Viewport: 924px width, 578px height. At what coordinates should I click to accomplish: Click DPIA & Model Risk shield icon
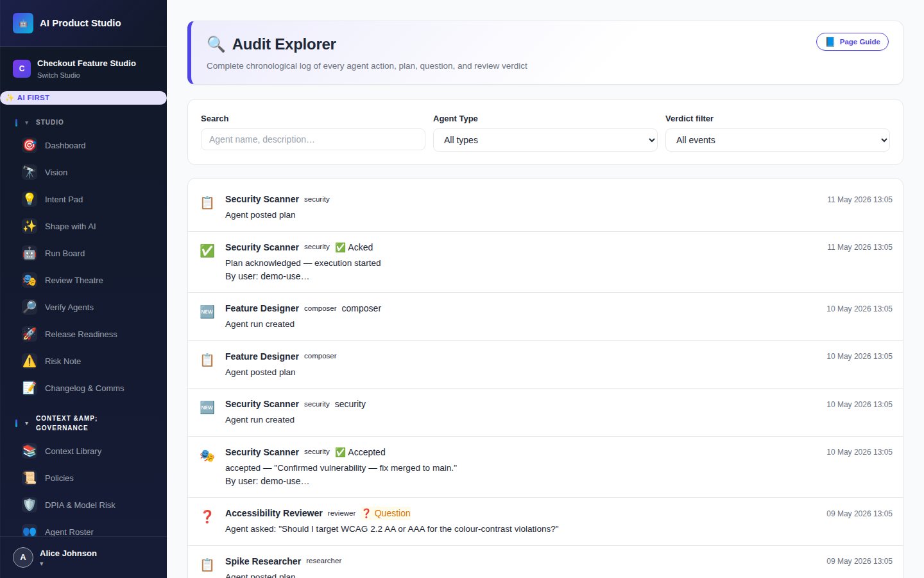(x=30, y=505)
